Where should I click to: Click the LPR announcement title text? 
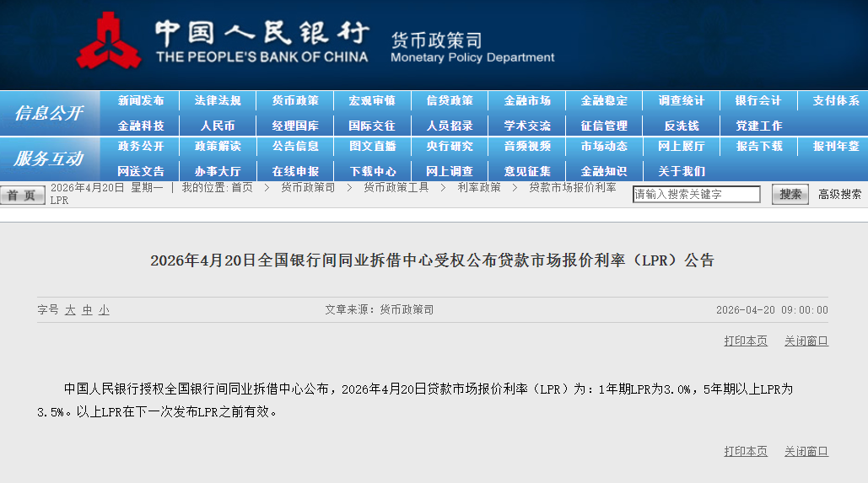[433, 260]
